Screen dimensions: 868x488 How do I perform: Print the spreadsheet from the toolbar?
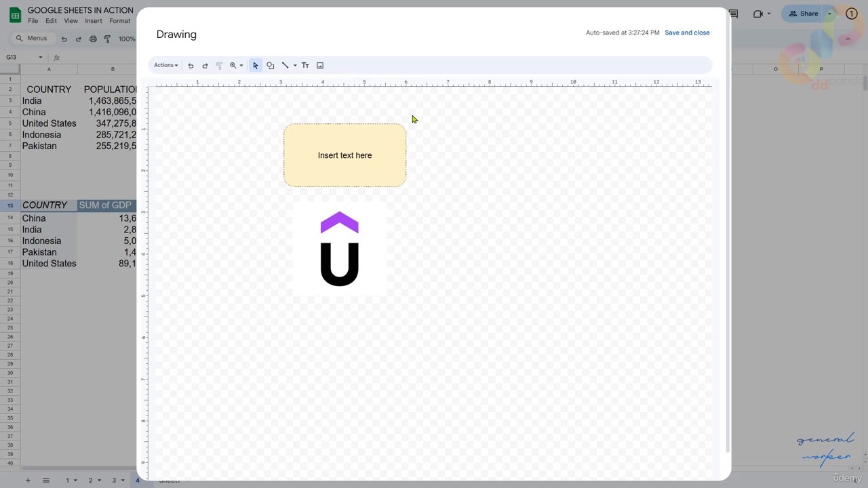pyautogui.click(x=93, y=39)
